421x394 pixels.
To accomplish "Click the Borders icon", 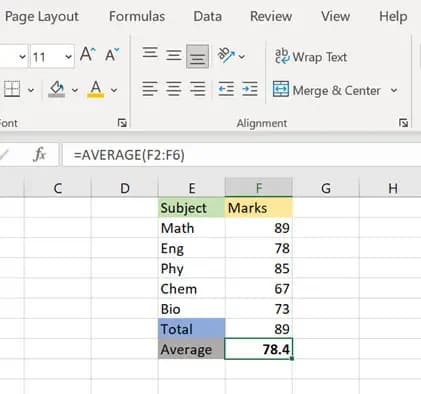I will pos(12,89).
